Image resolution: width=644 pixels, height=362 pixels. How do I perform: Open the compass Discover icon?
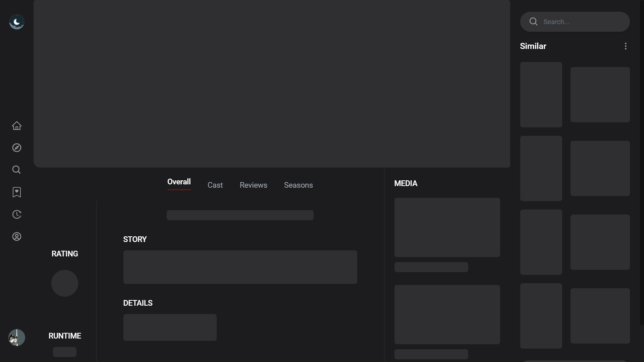coord(16,148)
